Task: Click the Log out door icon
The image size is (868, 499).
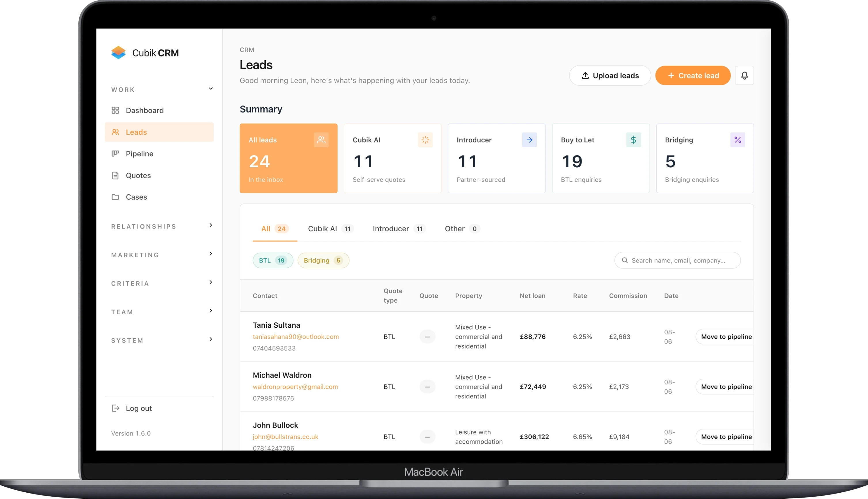Action: [116, 408]
